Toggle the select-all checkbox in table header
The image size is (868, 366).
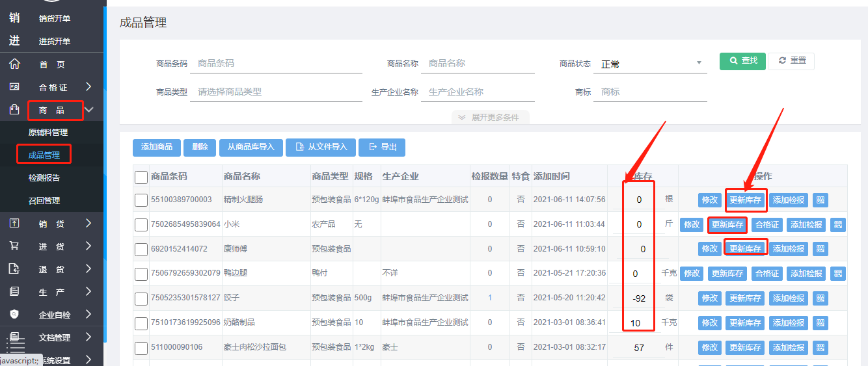pos(141,177)
